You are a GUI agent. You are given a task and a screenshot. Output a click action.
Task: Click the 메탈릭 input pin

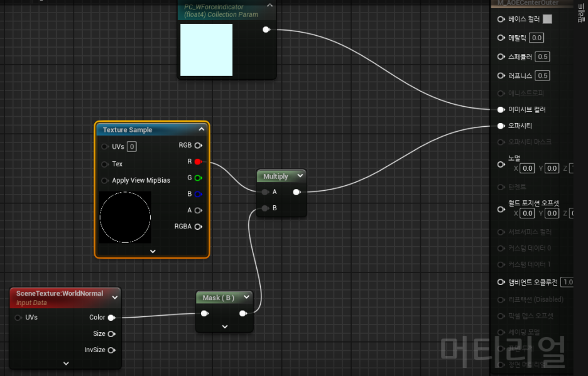[501, 38]
